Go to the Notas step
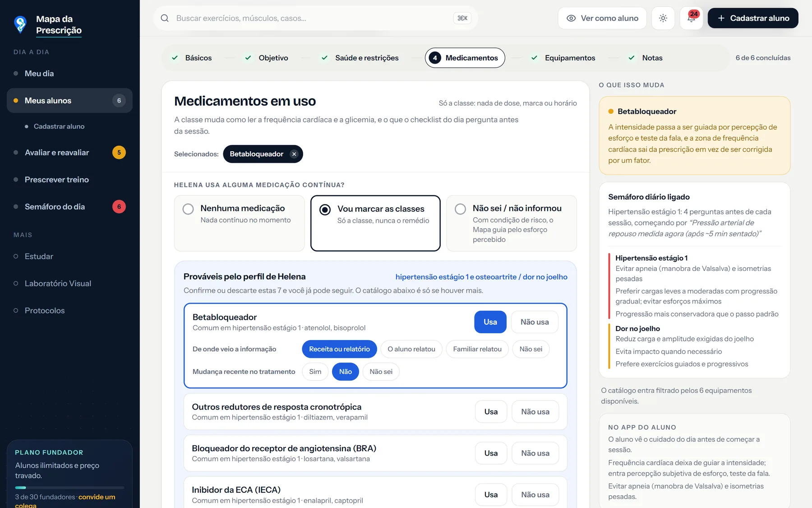 click(646, 58)
